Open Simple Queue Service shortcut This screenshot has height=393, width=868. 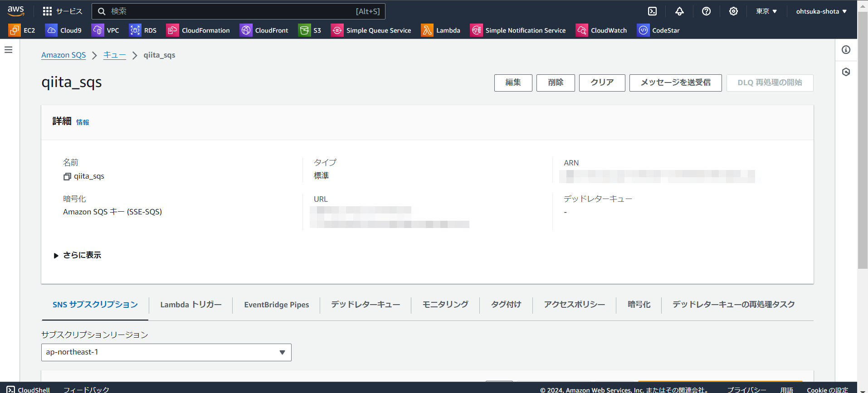371,30
